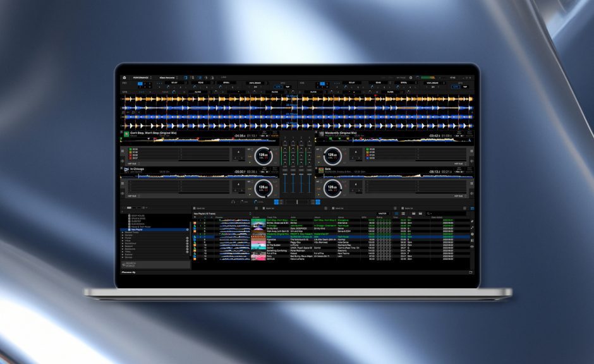Expand the Explorer section in the sidebar
This screenshot has width=594, height=364.
[x=126, y=255]
